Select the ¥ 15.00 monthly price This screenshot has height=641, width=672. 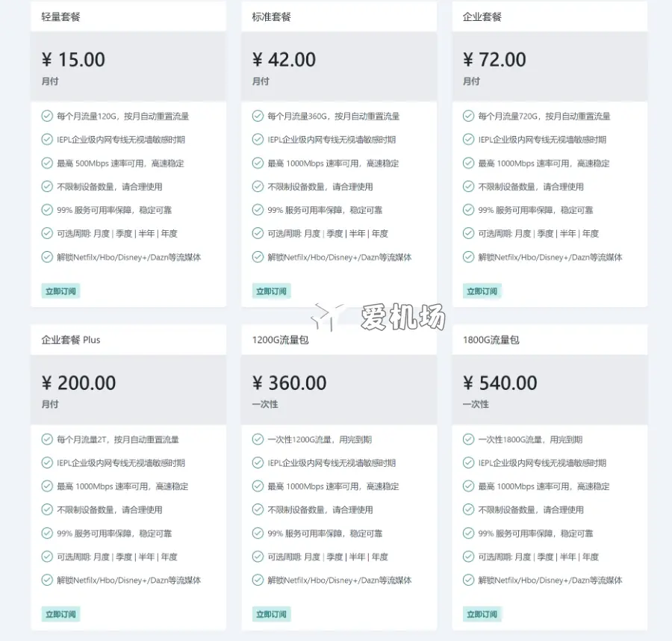coord(73,60)
